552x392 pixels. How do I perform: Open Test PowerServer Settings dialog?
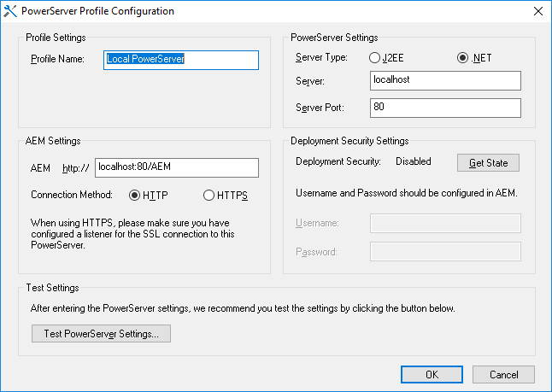(x=101, y=333)
